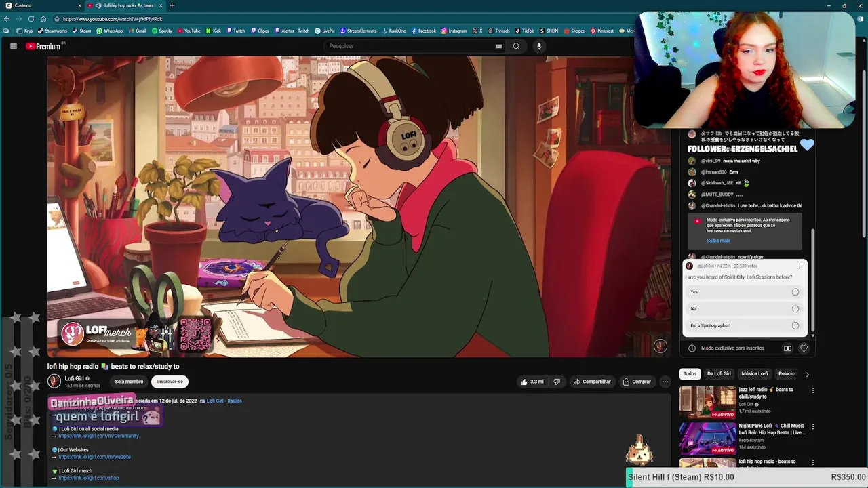868x488 pixels.
Task: Select the Música Lo-fi filter chip
Action: (x=754, y=373)
